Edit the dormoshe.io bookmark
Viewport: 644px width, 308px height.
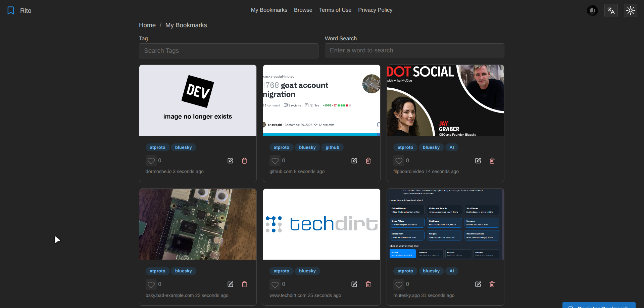pyautogui.click(x=230, y=161)
